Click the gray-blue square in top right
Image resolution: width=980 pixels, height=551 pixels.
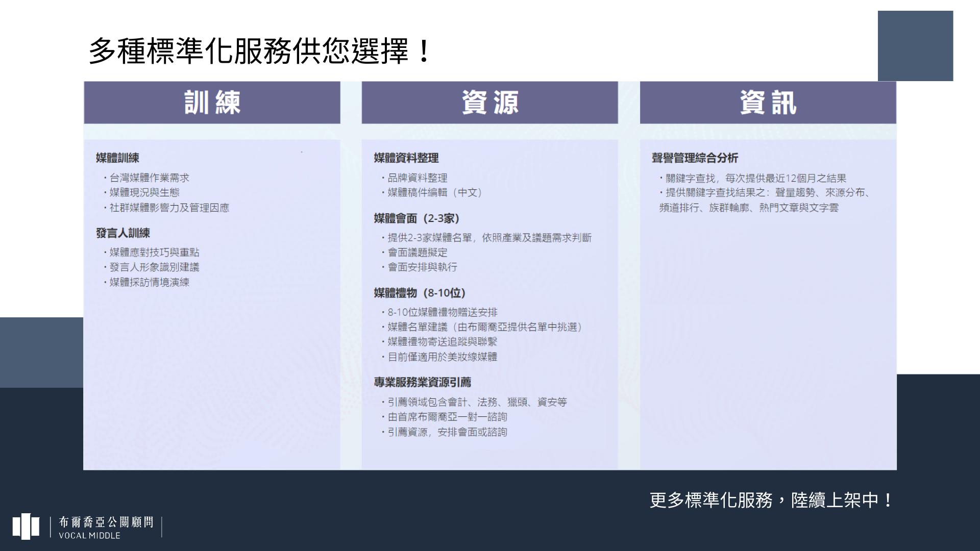tap(915, 46)
